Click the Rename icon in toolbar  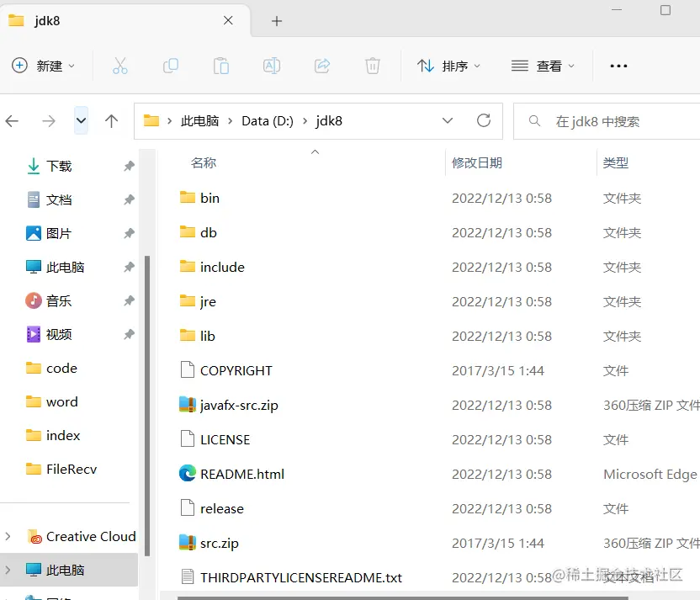[272, 66]
